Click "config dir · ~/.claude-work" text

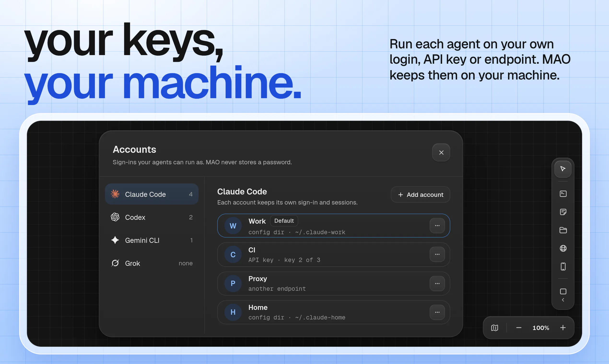point(297,232)
